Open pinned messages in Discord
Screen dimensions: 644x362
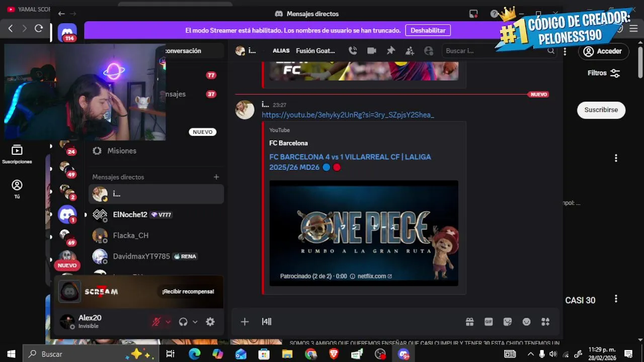coord(391,51)
